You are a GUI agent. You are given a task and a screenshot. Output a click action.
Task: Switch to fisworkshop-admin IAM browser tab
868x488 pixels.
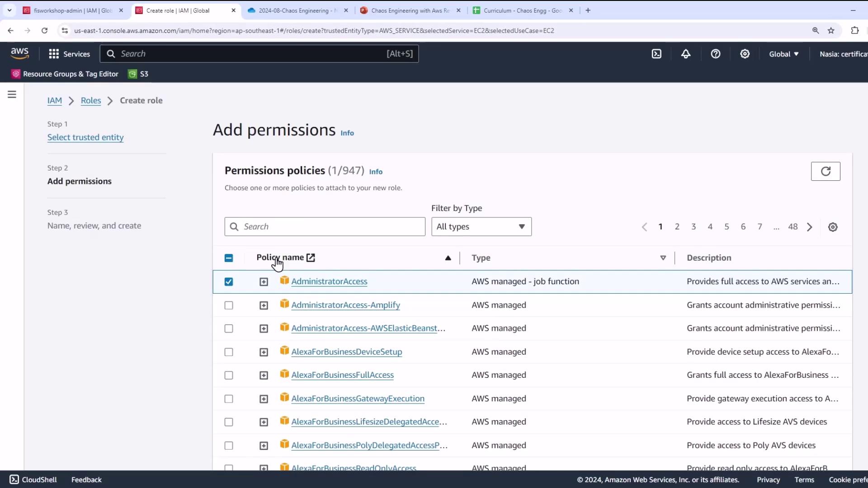(x=72, y=10)
